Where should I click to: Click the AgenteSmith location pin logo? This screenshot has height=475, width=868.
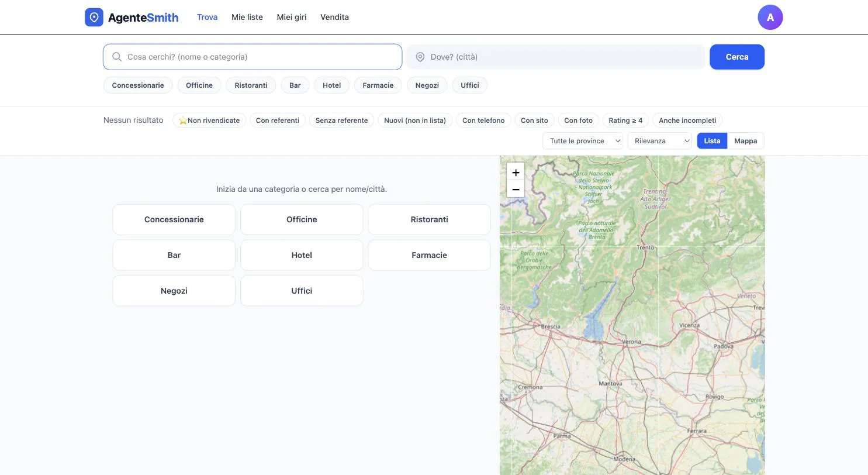[x=94, y=18]
